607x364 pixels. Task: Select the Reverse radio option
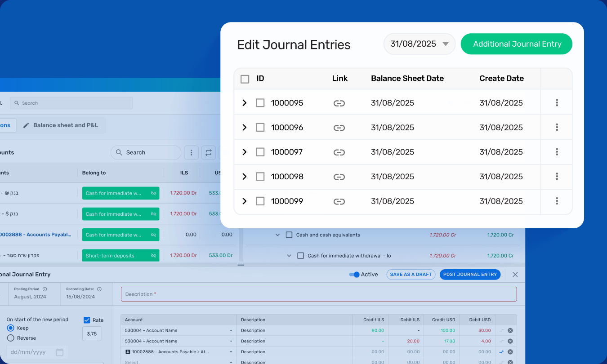tap(11, 338)
